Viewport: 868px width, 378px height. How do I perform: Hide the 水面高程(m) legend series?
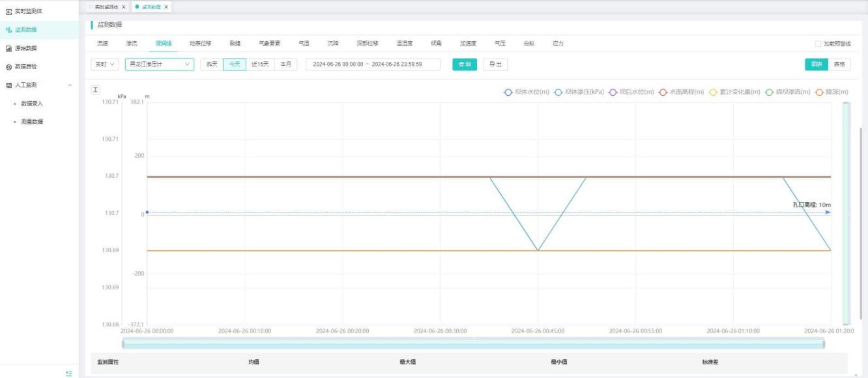point(663,92)
